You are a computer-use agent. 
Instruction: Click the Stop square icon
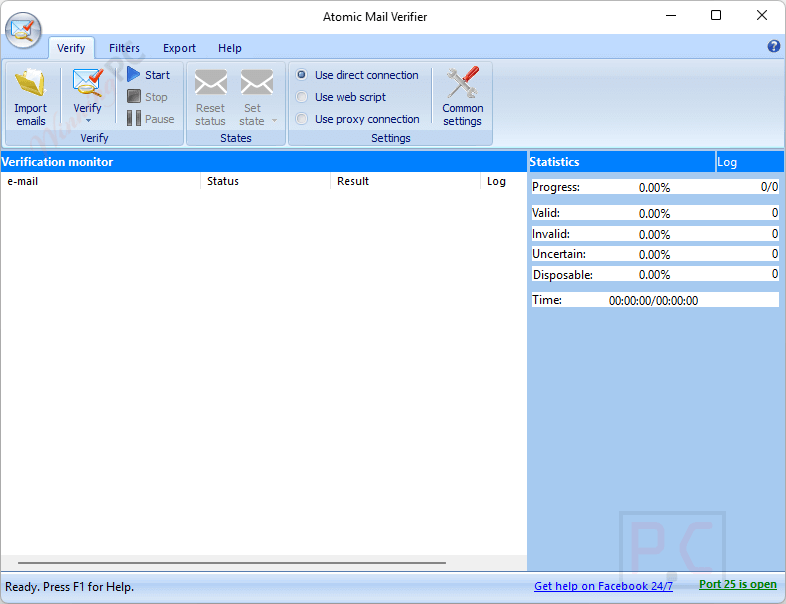(x=133, y=96)
